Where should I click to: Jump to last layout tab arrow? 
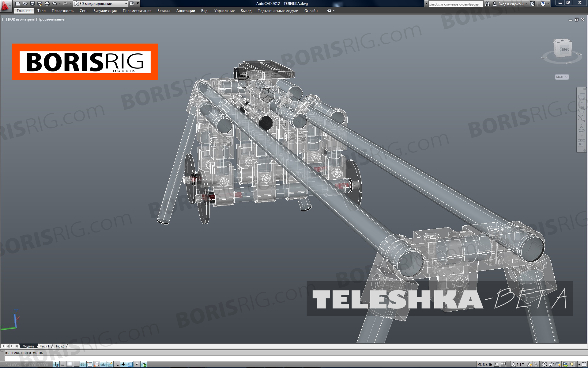pyautogui.click(x=17, y=346)
